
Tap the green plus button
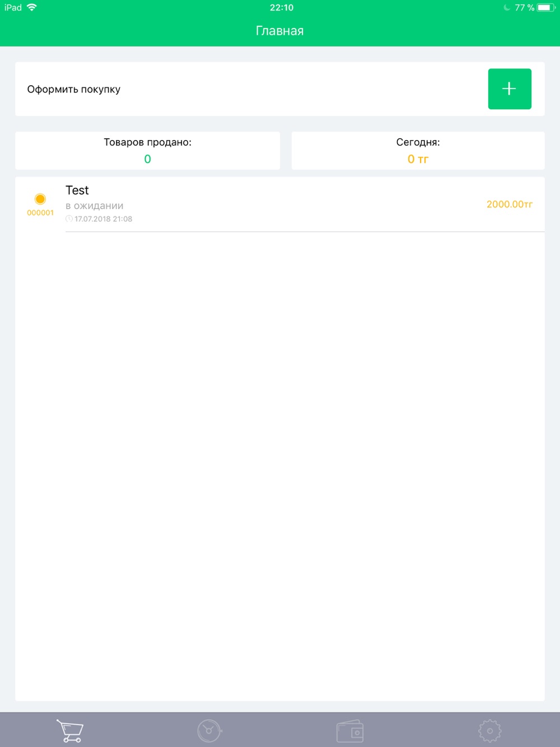(x=510, y=89)
